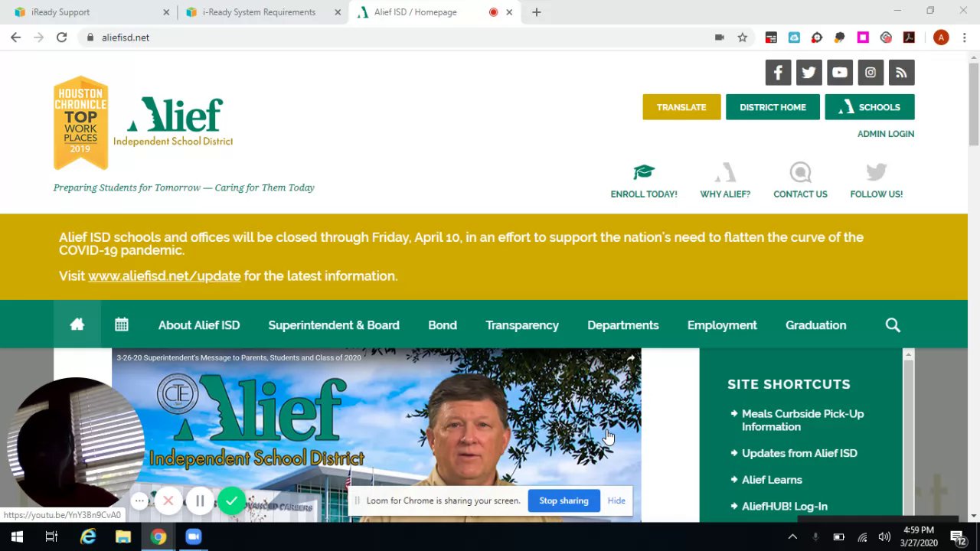Reload the page with the refresh icon
The height and width of the screenshot is (551, 980).
[61, 37]
